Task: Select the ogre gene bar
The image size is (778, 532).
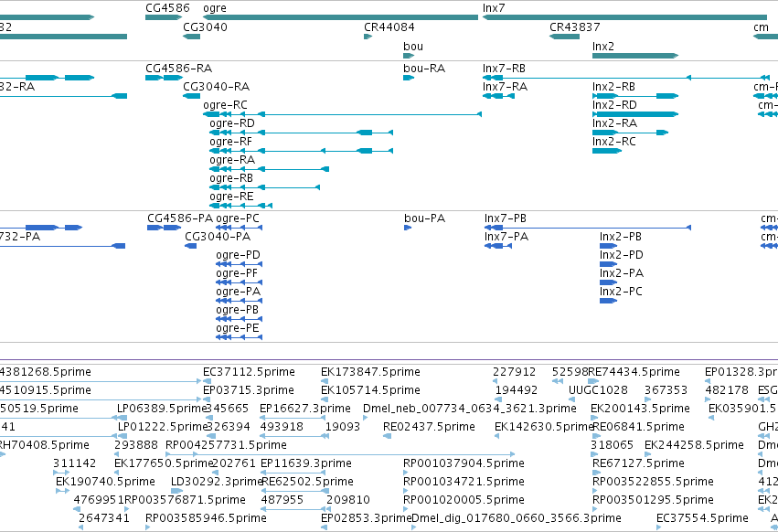Action: tap(340, 17)
